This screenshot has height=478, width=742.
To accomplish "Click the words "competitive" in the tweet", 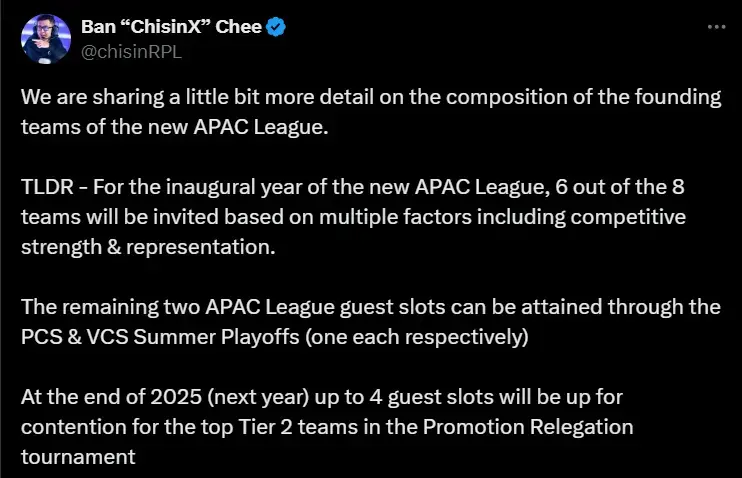I will (628, 218).
